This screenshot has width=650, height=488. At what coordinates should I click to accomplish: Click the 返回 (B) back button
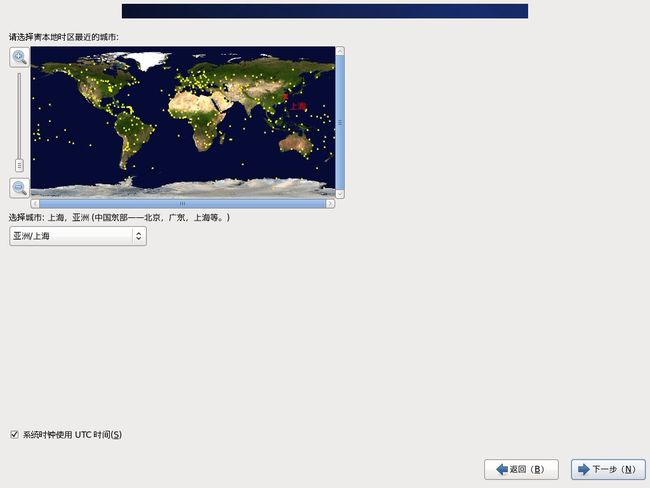[521, 469]
